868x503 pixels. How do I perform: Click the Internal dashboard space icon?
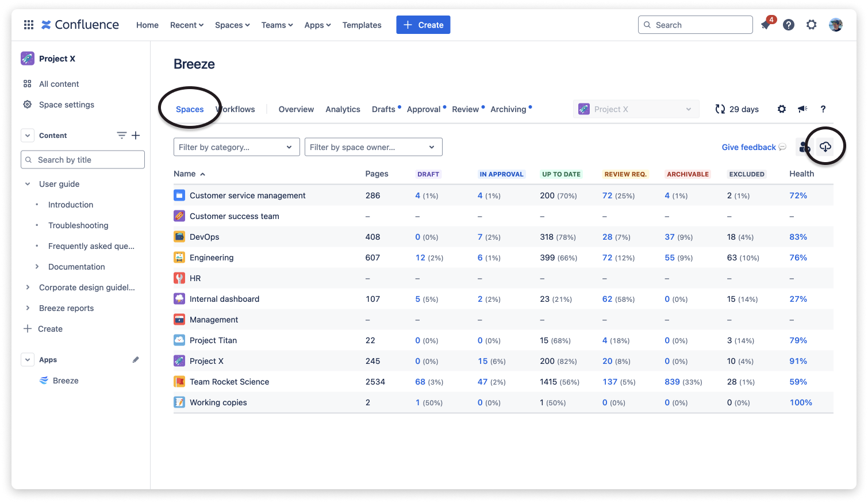179,299
